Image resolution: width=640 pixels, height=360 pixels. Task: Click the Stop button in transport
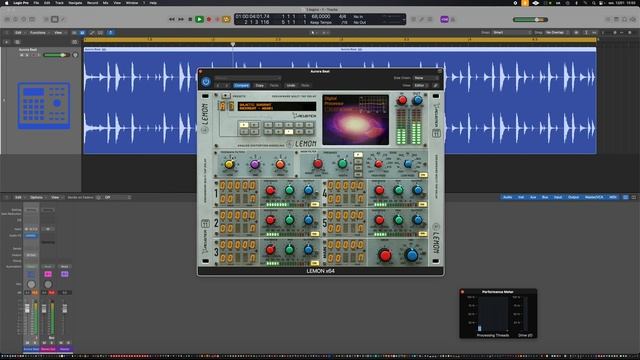[190, 19]
